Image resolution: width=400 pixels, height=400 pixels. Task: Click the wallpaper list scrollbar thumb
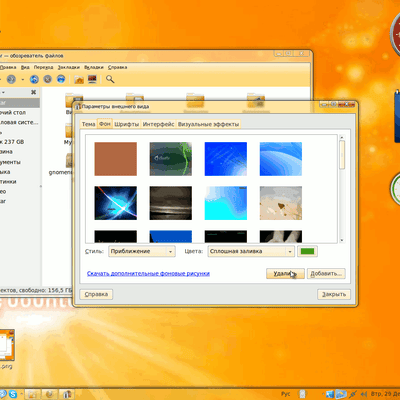click(342, 155)
